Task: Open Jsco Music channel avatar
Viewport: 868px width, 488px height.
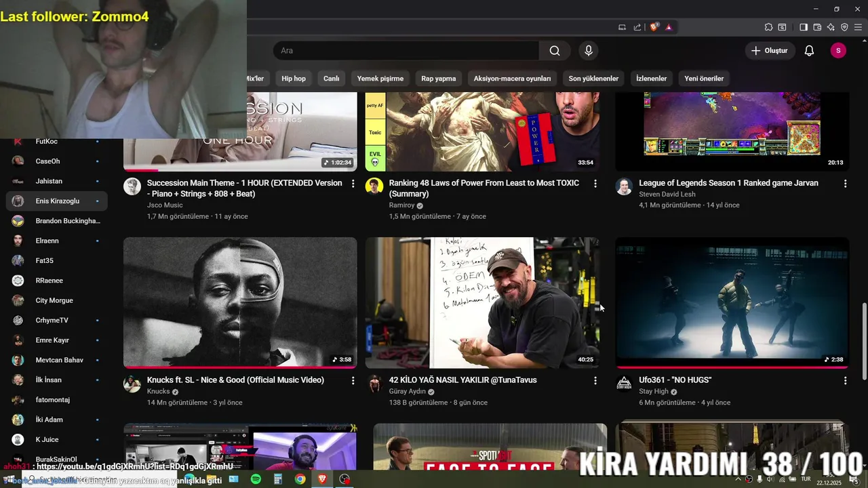Action: (132, 187)
